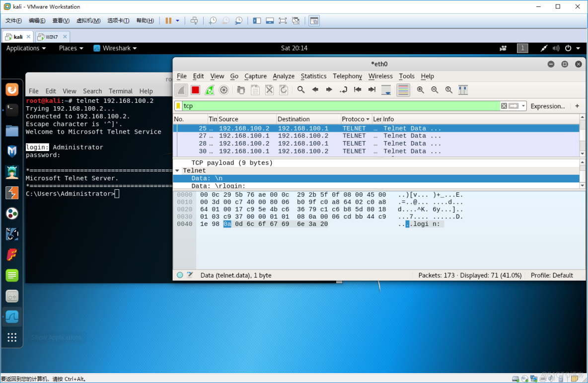Jump to first packet icon
The width and height of the screenshot is (588, 383).
[x=358, y=89]
